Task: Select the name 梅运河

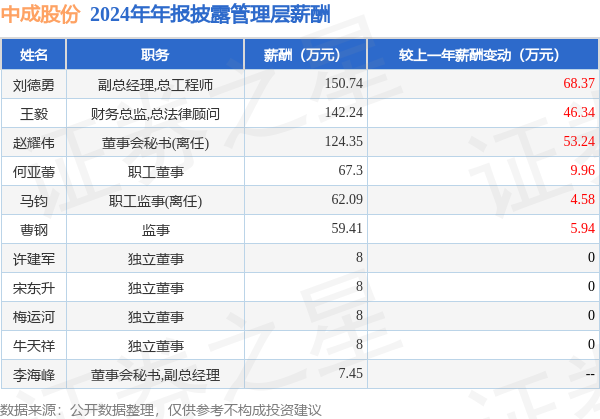Action: pos(34,318)
